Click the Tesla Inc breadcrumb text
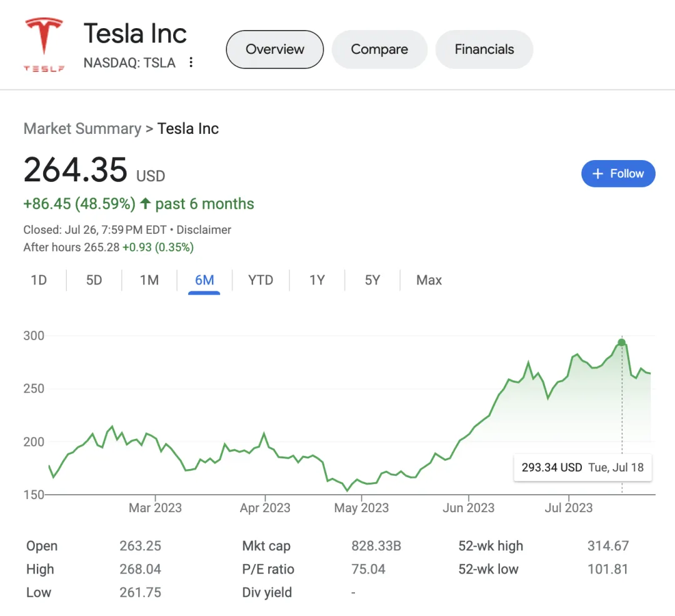This screenshot has height=616, width=675. point(188,129)
